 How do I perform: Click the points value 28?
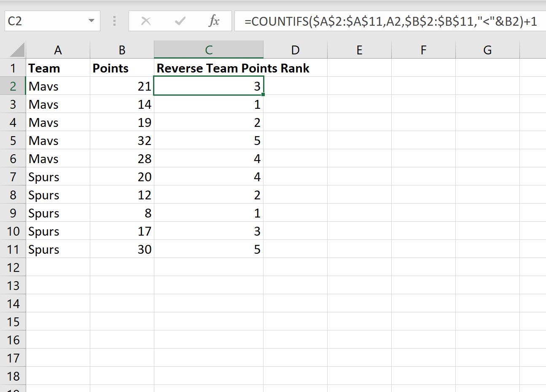click(x=122, y=158)
